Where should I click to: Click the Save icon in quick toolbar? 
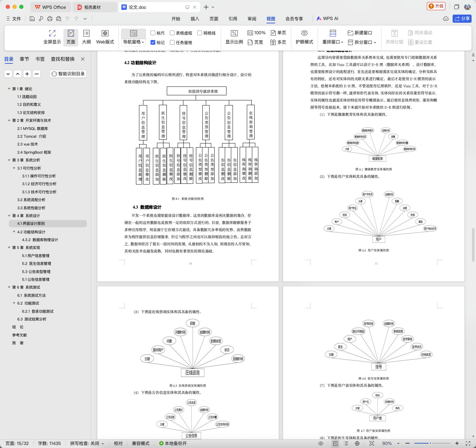[x=32, y=19]
